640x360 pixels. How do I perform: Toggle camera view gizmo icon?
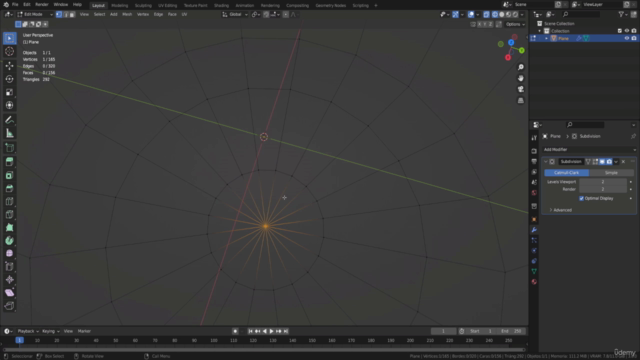point(520,89)
